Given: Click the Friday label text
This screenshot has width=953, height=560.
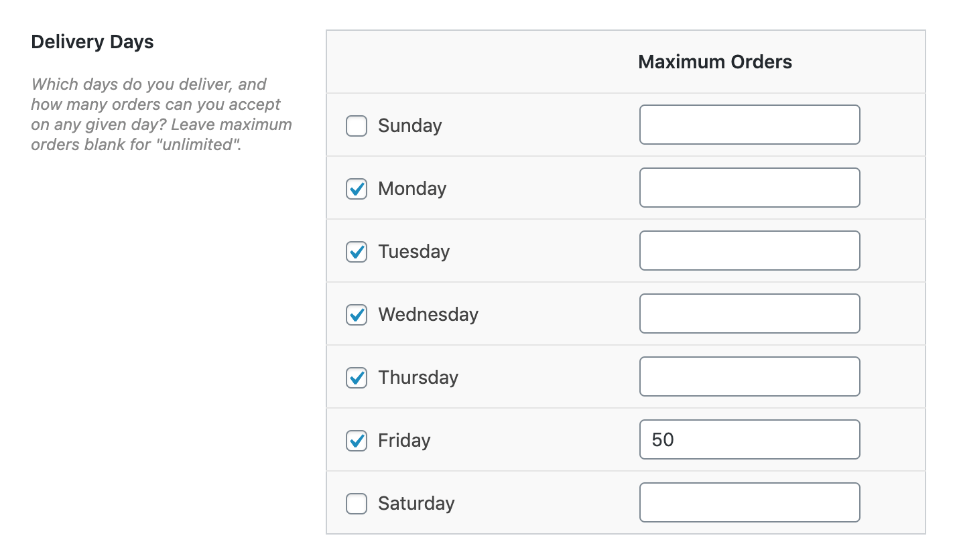Looking at the screenshot, I should (404, 441).
